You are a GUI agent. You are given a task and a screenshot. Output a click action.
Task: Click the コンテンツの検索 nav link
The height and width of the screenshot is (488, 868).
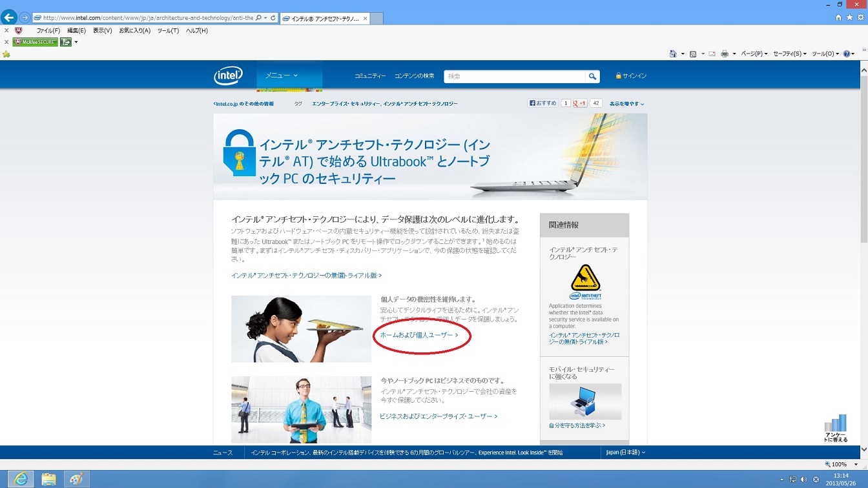[x=414, y=76]
